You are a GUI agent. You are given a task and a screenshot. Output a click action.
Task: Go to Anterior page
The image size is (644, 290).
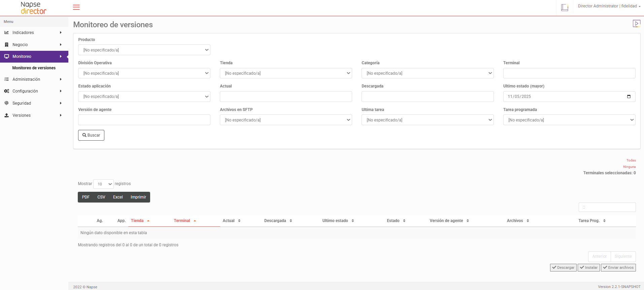600,256
